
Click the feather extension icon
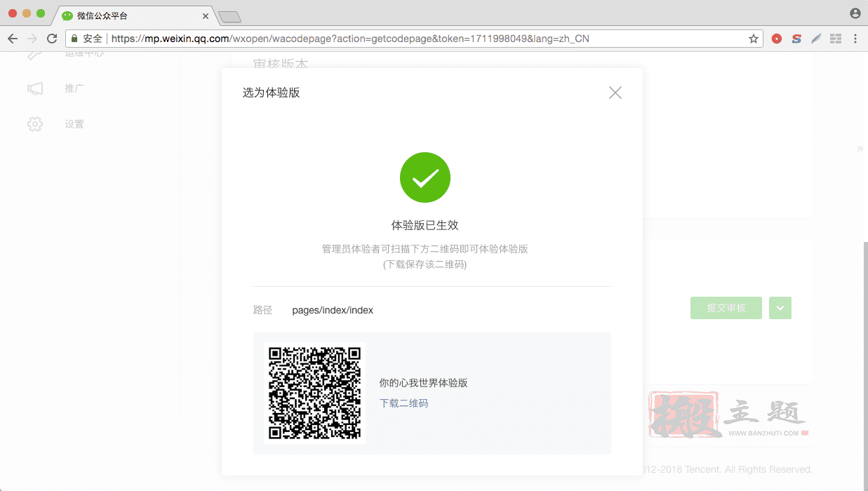pyautogui.click(x=816, y=39)
